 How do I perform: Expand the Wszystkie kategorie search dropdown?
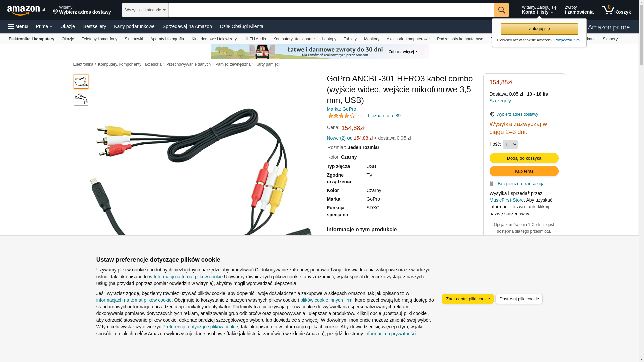pyautogui.click(x=145, y=10)
